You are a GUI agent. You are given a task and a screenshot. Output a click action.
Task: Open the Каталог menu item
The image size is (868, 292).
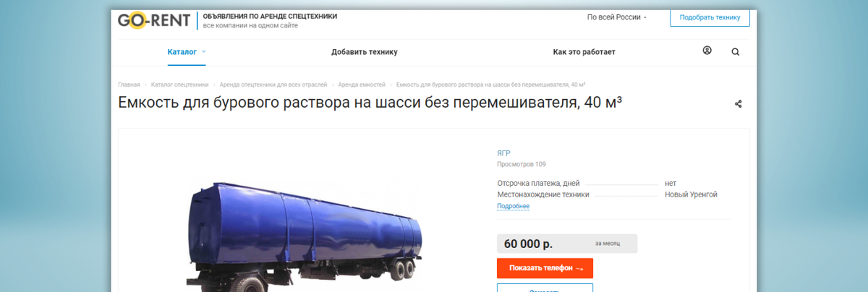click(x=182, y=51)
